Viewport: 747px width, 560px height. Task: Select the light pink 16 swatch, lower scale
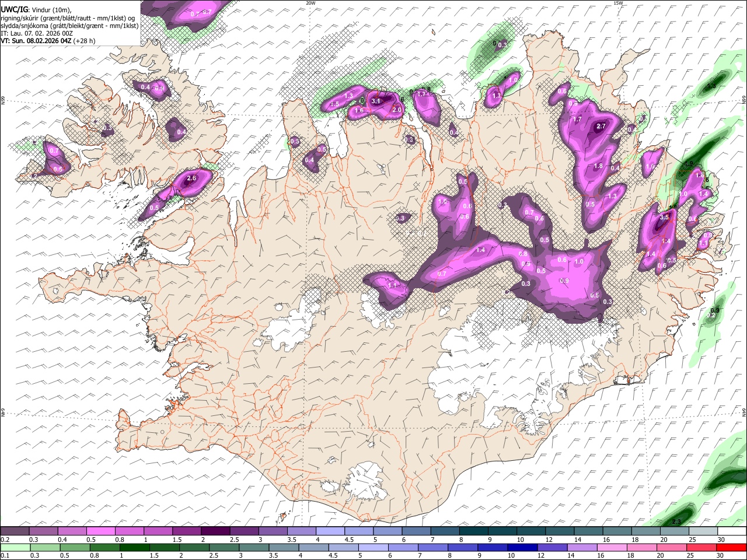[612, 547]
